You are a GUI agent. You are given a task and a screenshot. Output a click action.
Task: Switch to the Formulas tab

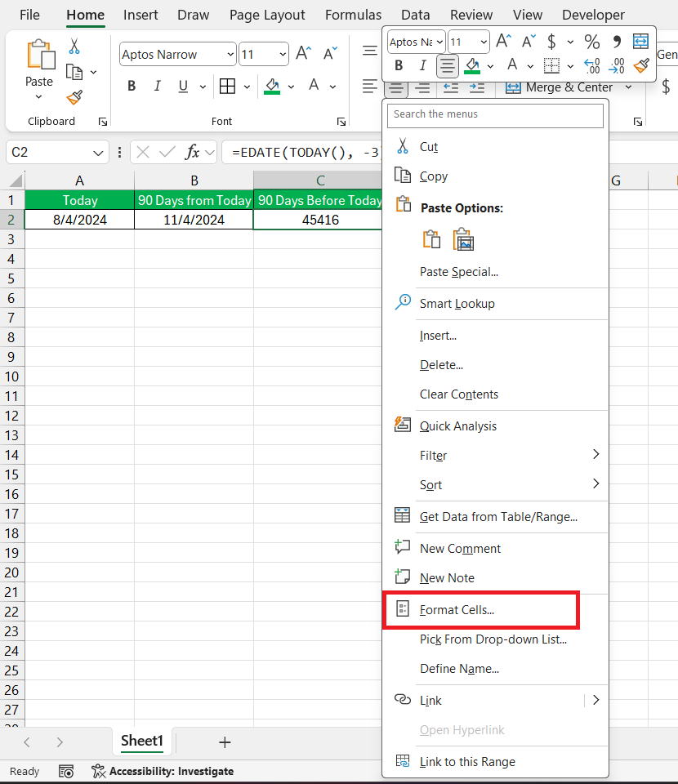(x=353, y=15)
